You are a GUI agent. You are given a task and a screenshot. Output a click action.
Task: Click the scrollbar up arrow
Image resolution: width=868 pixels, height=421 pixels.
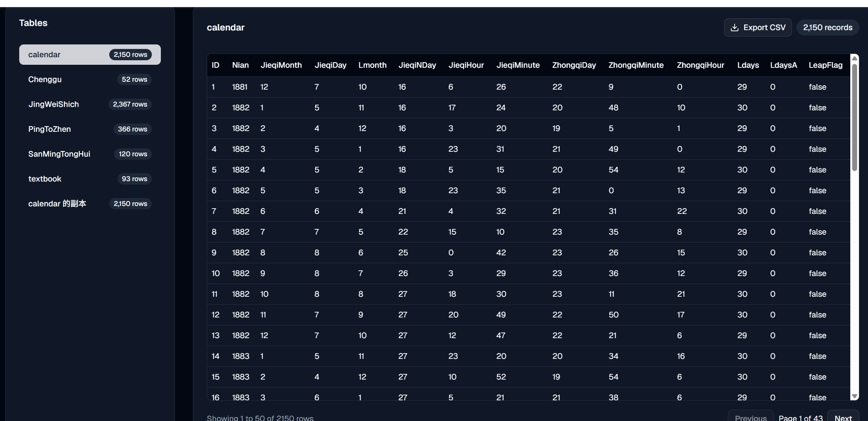click(854, 58)
